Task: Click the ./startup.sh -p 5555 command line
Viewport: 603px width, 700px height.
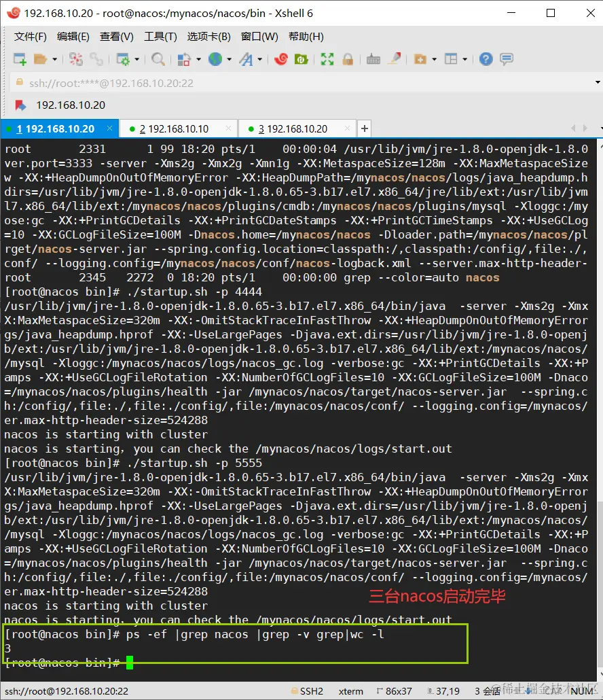Action: pos(133,463)
